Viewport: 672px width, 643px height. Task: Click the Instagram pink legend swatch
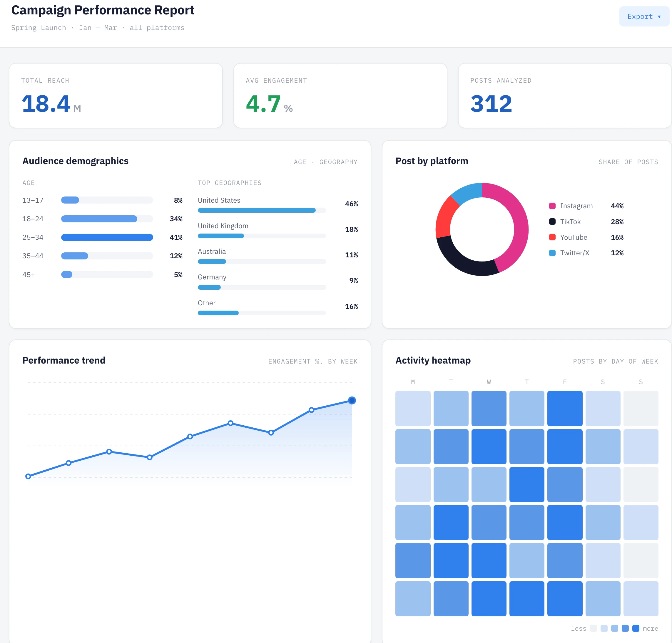point(552,206)
